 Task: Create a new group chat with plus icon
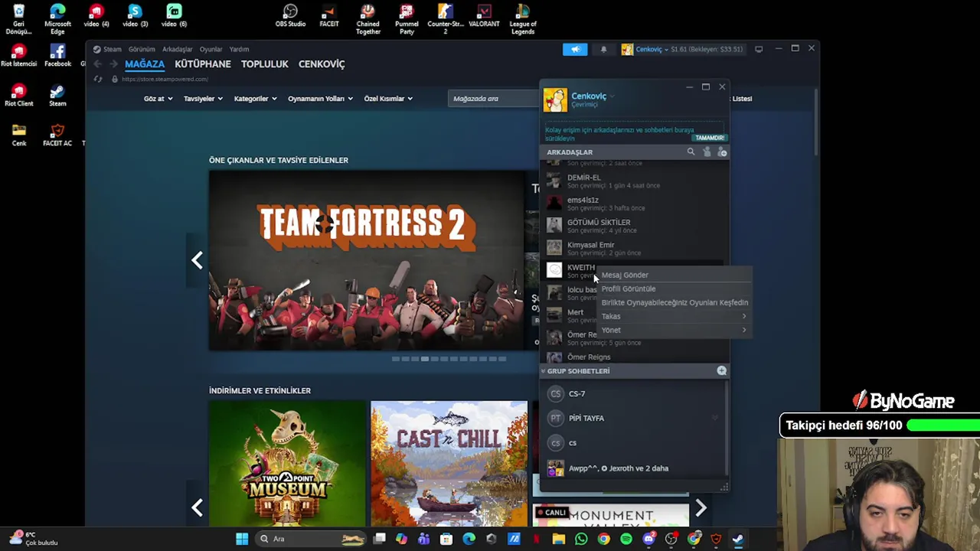721,370
